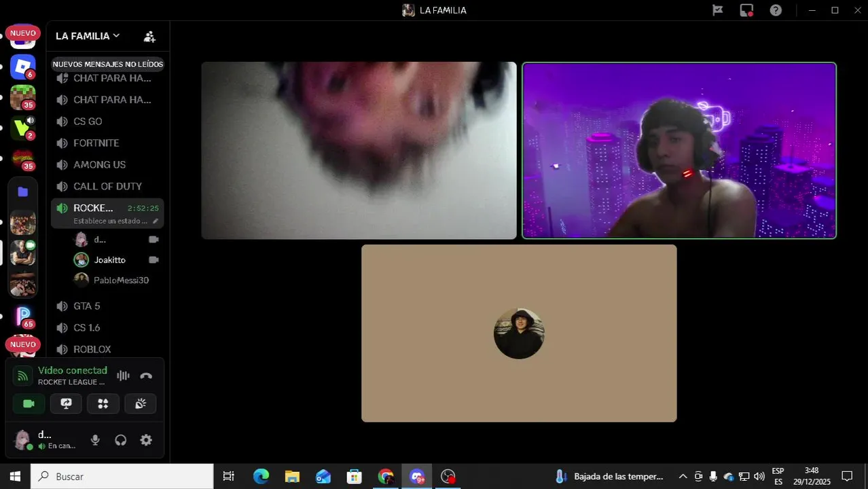
Task: Open the Minecraft server with 35 badge
Action: pos(22,97)
